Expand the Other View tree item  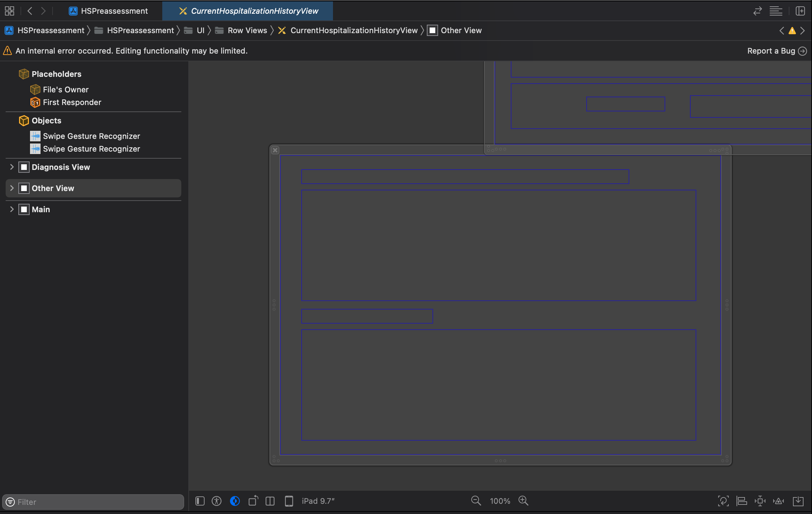[x=12, y=188]
